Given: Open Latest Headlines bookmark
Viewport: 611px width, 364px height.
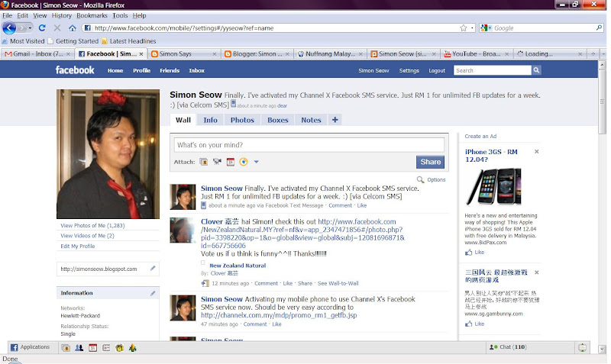Looking at the screenshot, I should [x=129, y=41].
